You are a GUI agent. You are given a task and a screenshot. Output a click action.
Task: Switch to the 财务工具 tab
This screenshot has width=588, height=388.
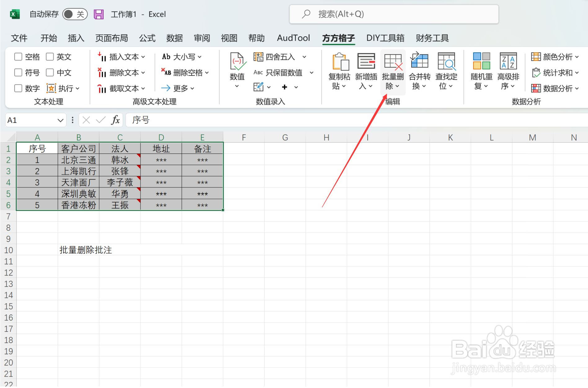[432, 38]
